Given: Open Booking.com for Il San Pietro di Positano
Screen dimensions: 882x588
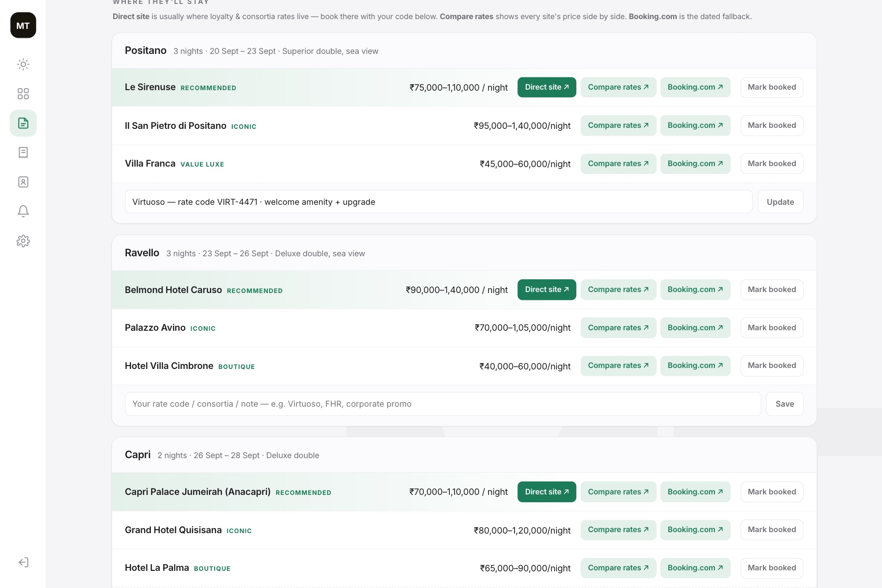Looking at the screenshot, I should coord(695,125).
